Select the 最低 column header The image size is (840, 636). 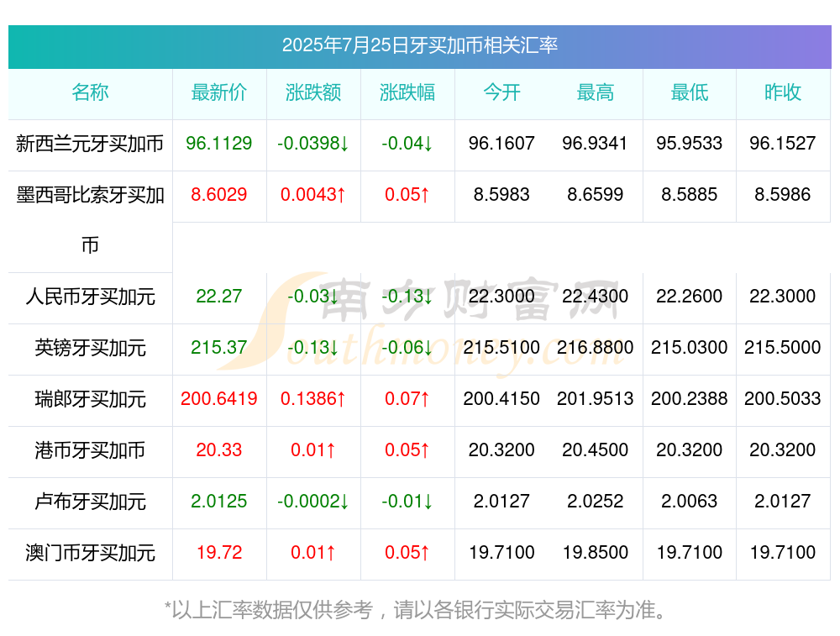pyautogui.click(x=690, y=92)
